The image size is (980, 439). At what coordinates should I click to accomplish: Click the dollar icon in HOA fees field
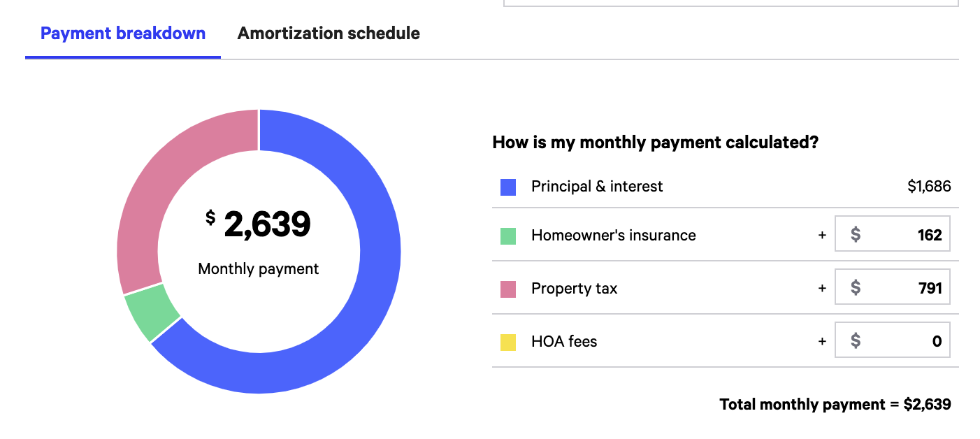tap(856, 341)
